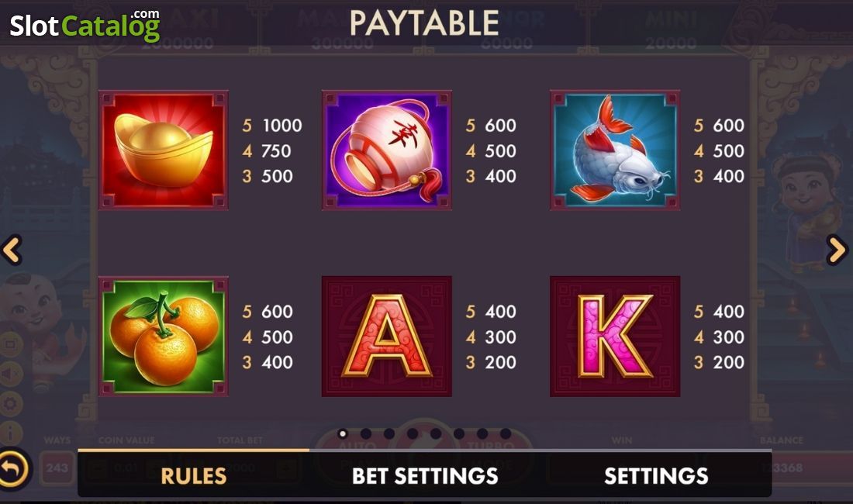Viewport: 853px width, 504px height.
Task: Select the oranges symbol icon
Action: pyautogui.click(x=163, y=336)
